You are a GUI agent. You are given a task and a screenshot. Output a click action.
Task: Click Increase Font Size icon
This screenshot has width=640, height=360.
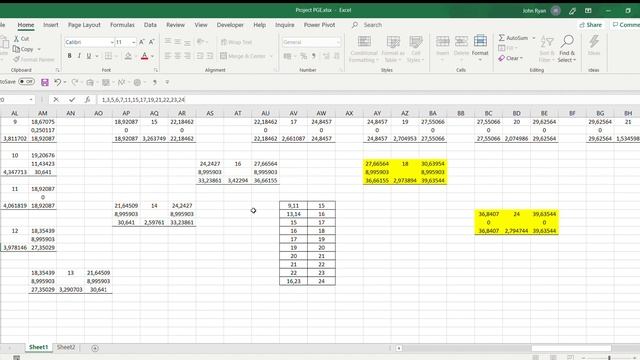[x=142, y=42]
